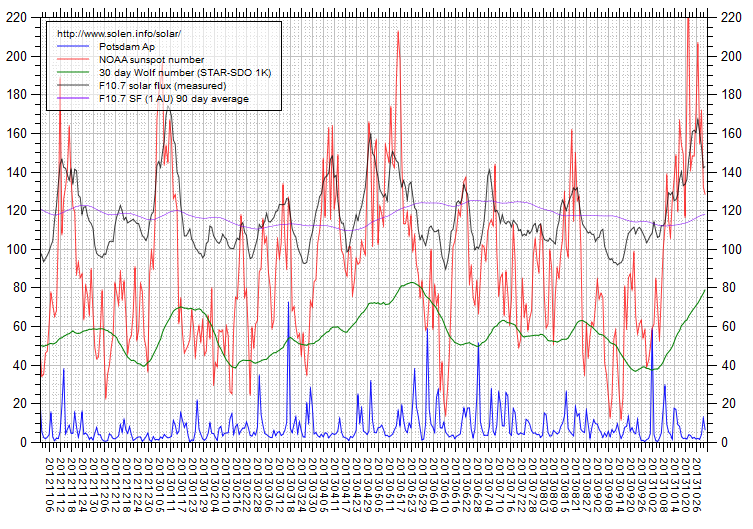
Task: Click the date label 20130529
Action: coord(425,485)
